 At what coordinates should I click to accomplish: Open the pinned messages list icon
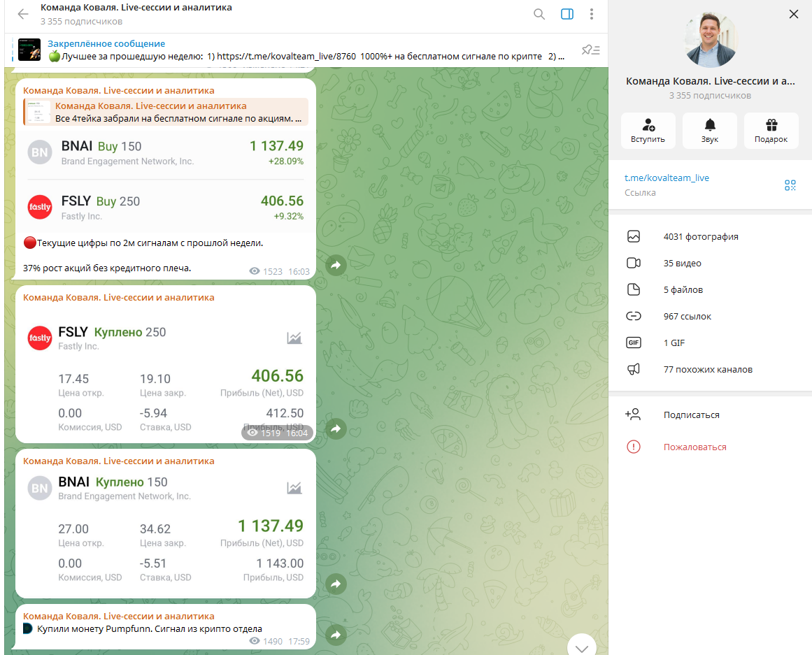(590, 50)
